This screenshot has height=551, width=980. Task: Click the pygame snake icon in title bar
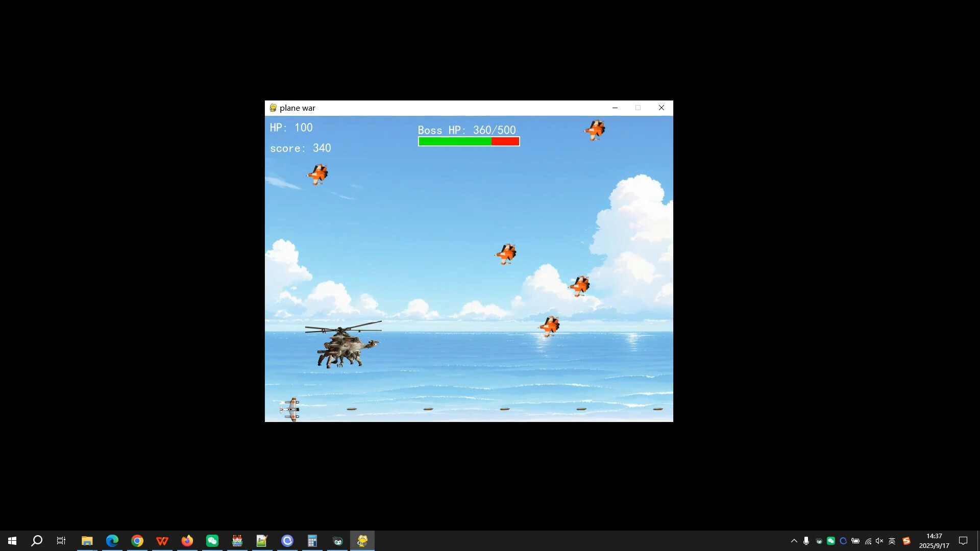[x=273, y=108]
